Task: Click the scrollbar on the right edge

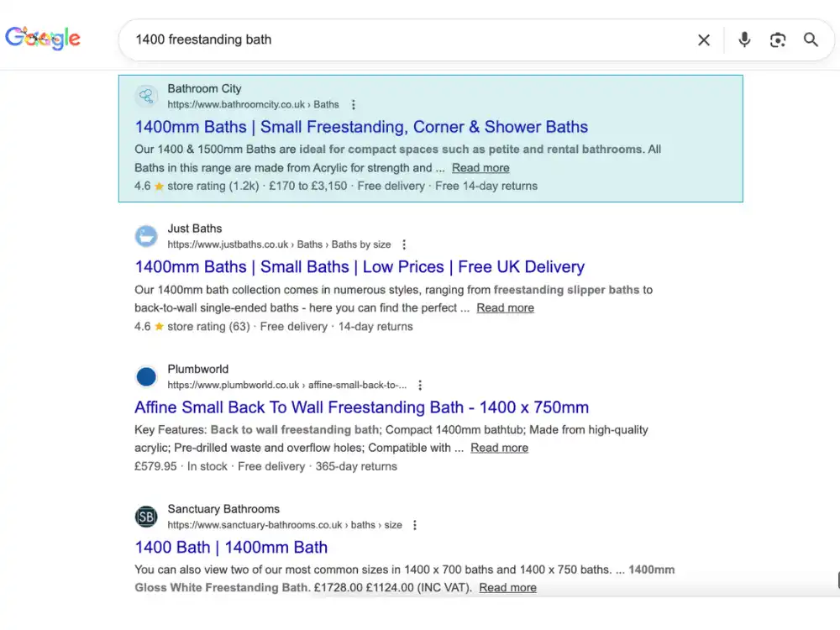Action: (836, 580)
